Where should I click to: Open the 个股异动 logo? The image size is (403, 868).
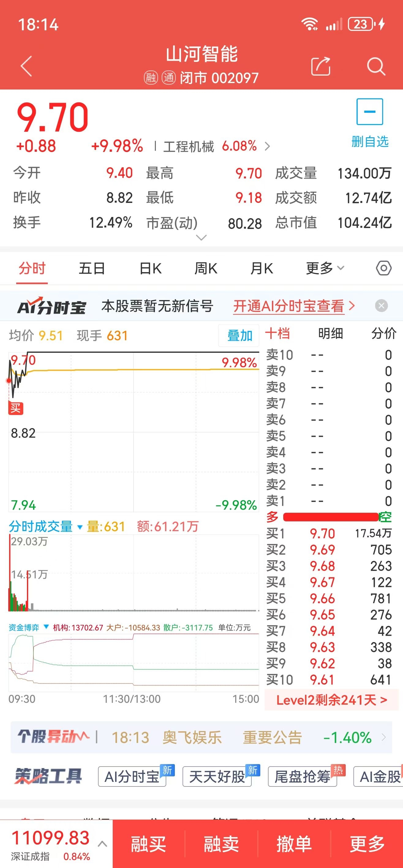pos(53,737)
